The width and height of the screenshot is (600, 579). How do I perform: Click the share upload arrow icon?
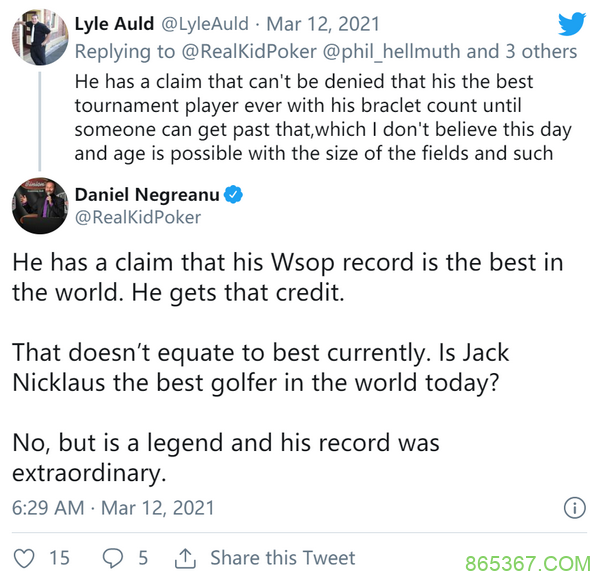[185, 558]
